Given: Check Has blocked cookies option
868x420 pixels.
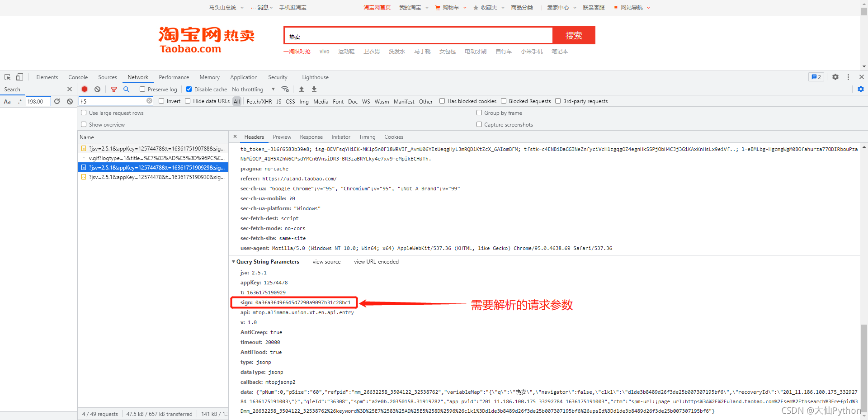Looking at the screenshot, I should 442,101.
